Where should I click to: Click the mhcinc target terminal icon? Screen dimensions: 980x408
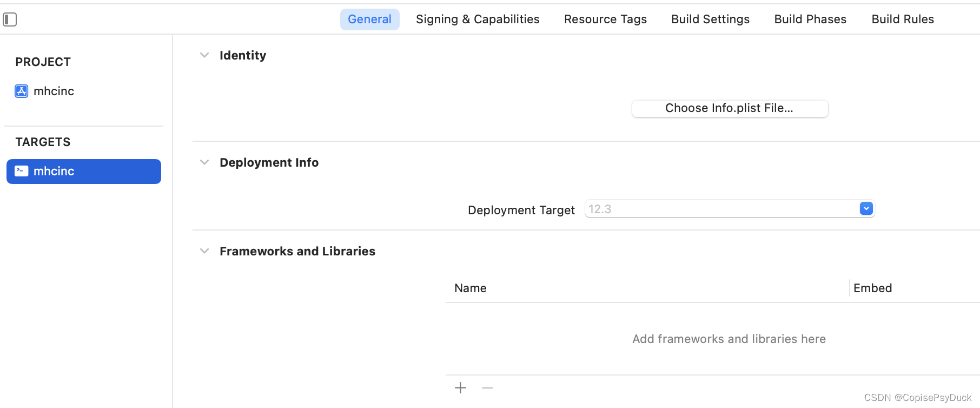tap(22, 171)
